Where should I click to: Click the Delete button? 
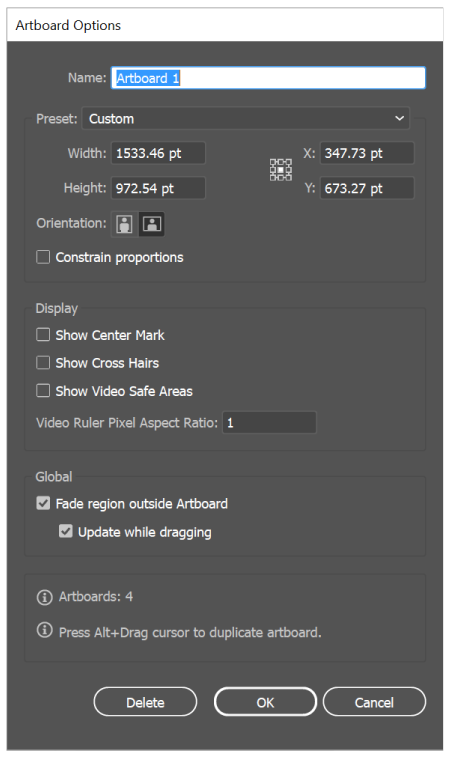(145, 702)
